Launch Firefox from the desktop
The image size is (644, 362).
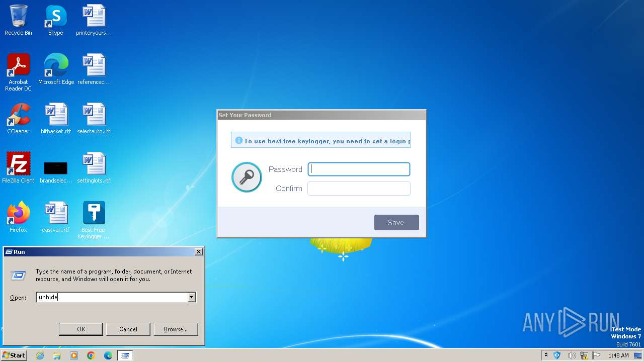coord(18,217)
